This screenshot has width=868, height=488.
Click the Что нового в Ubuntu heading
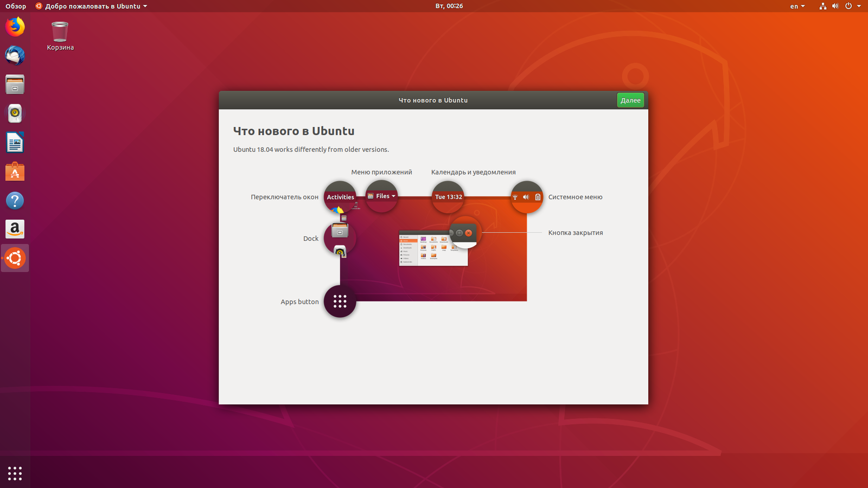coord(293,131)
